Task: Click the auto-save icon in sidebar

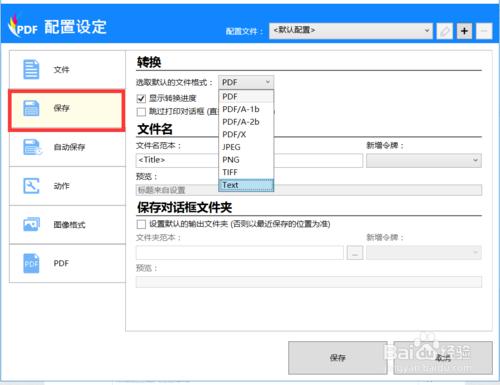Action: [x=32, y=147]
